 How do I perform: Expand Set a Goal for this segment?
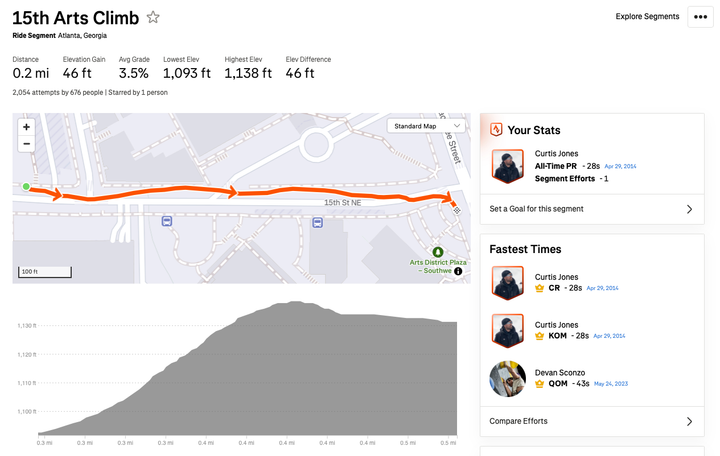pos(592,209)
